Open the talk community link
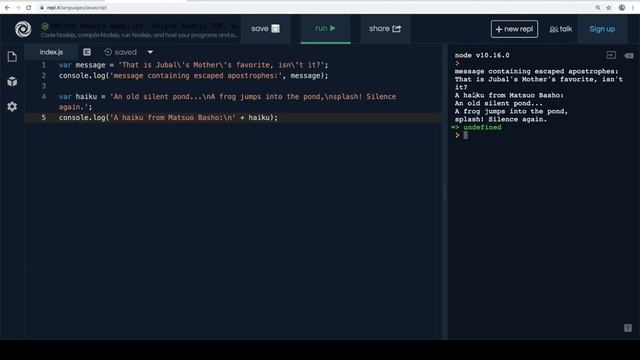The image size is (640, 360). coord(560,29)
